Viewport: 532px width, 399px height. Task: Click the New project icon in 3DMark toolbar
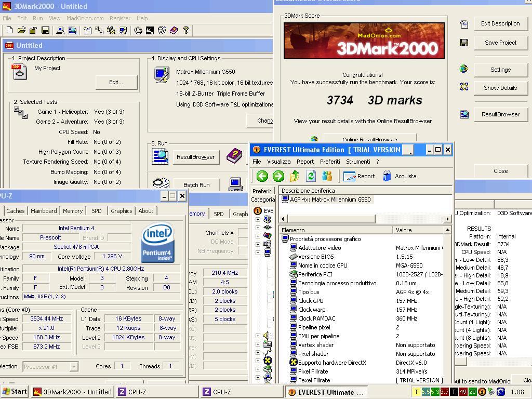9,30
